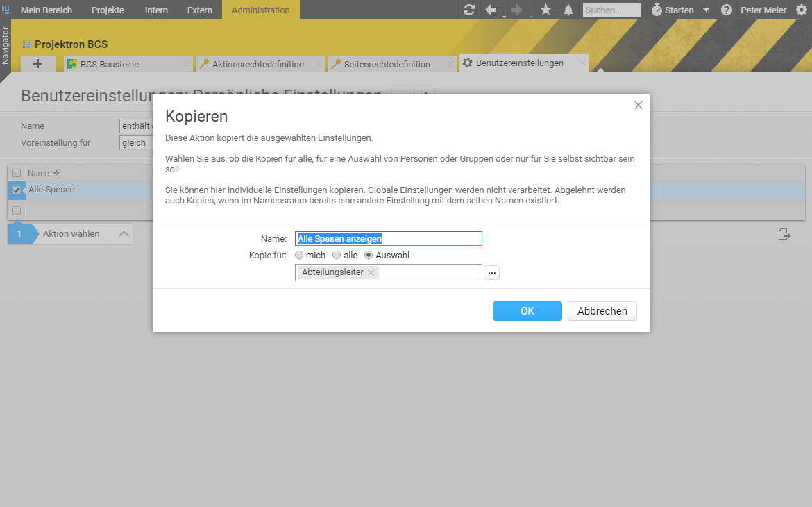812x507 pixels.
Task: Switch to the Benutzereinstellungen tab
Action: 523,63
